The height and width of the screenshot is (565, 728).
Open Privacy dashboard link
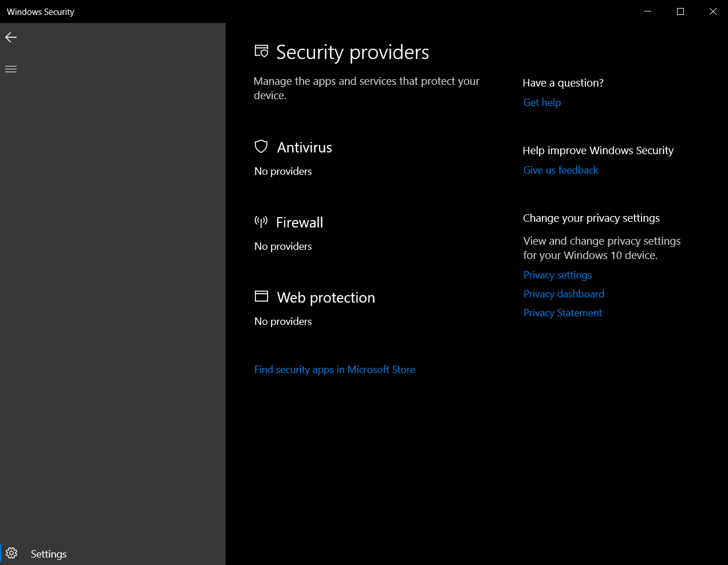(564, 294)
